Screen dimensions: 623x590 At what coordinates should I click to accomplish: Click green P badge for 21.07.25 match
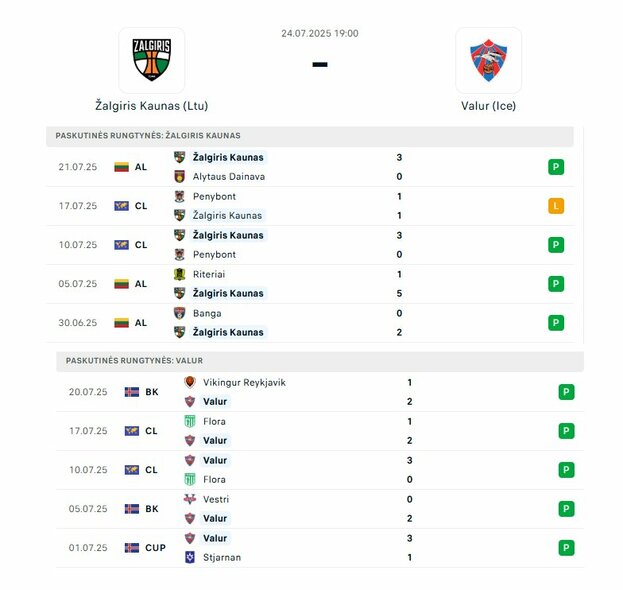(x=556, y=167)
